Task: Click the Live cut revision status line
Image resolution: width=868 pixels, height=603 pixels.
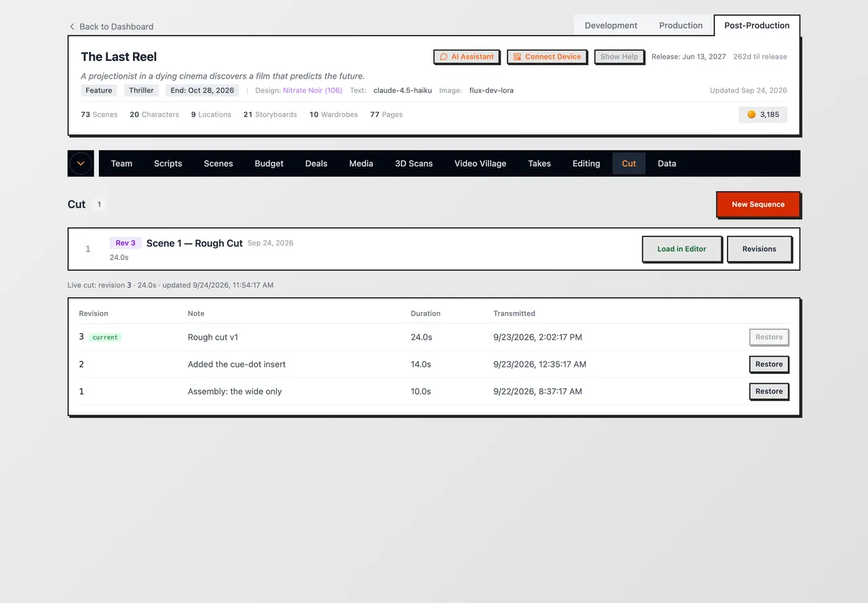Action: (170, 286)
